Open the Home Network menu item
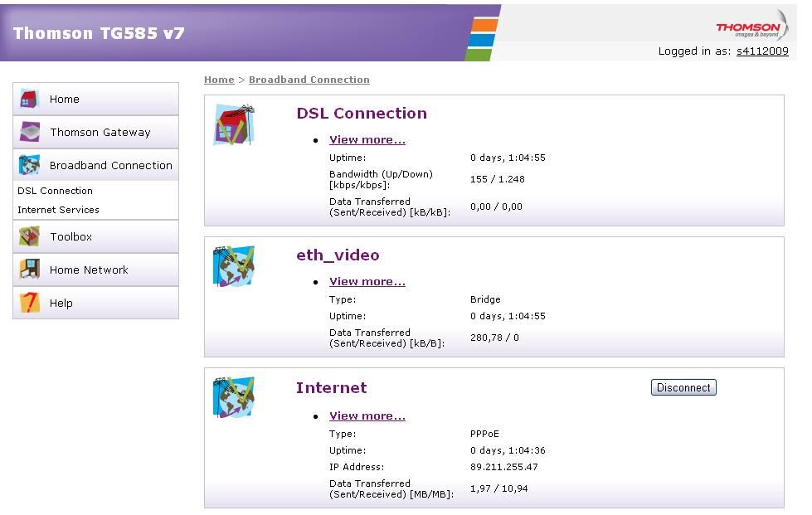The image size is (812, 515). (96, 270)
